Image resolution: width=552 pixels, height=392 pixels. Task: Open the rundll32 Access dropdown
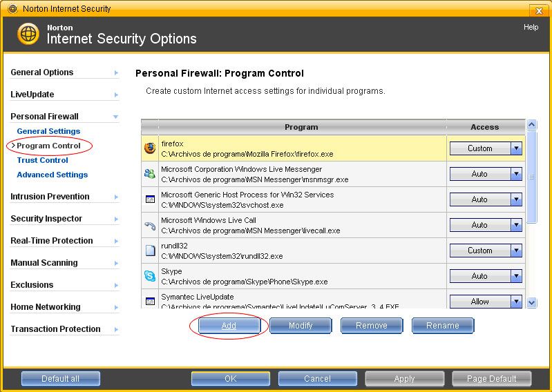515,251
